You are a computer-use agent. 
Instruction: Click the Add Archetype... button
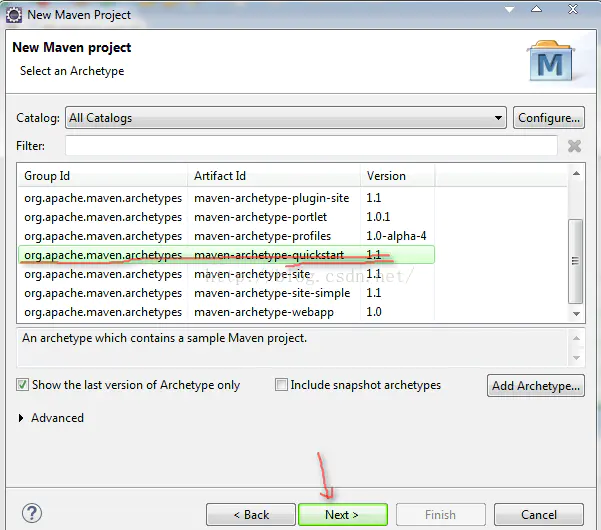[x=536, y=386]
